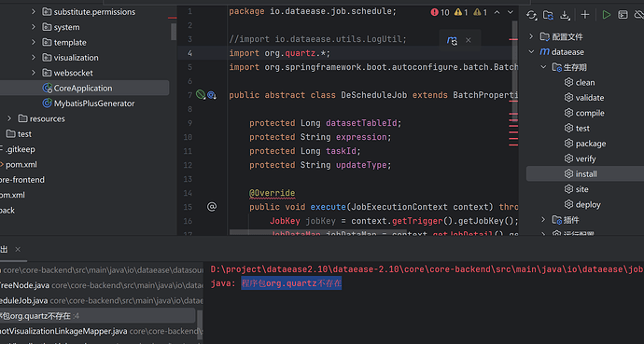This screenshot has width=644, height=344.
Task: Click the first yellow warning indicator
Action: 461,12
